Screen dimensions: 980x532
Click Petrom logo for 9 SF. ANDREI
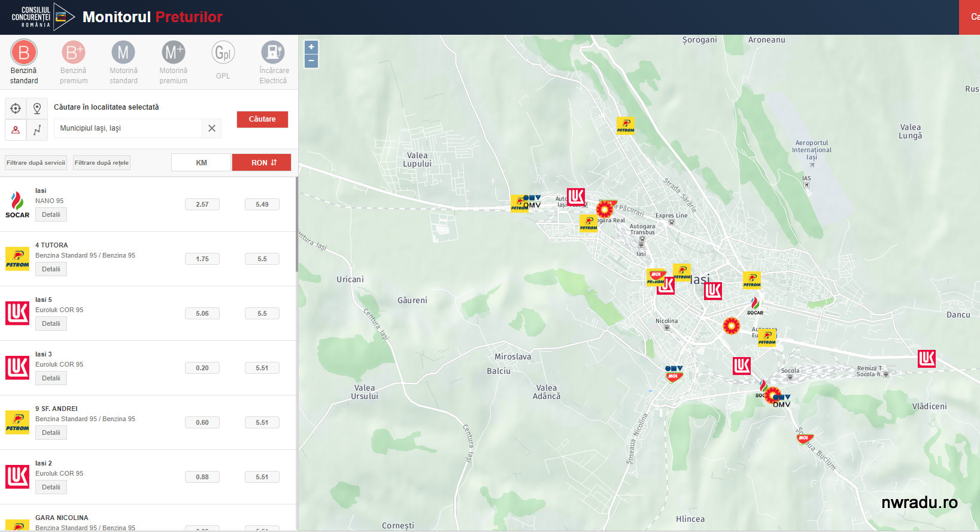[x=17, y=422]
